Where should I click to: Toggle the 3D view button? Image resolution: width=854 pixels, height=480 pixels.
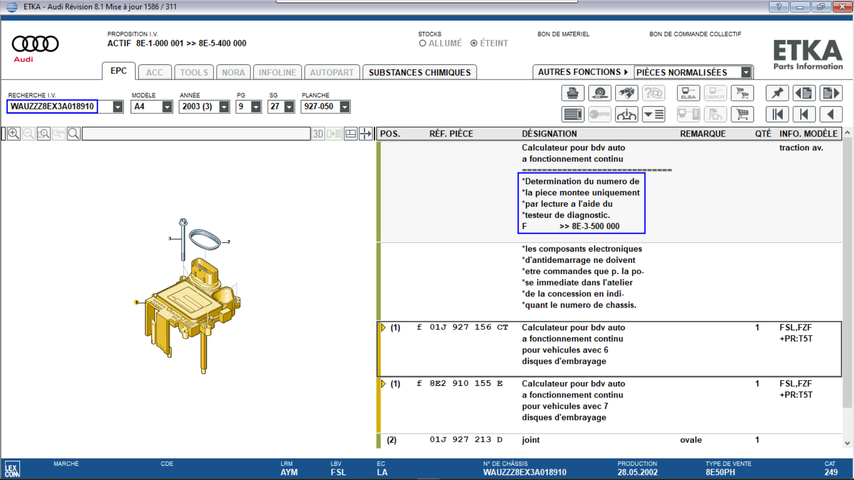pyautogui.click(x=318, y=133)
